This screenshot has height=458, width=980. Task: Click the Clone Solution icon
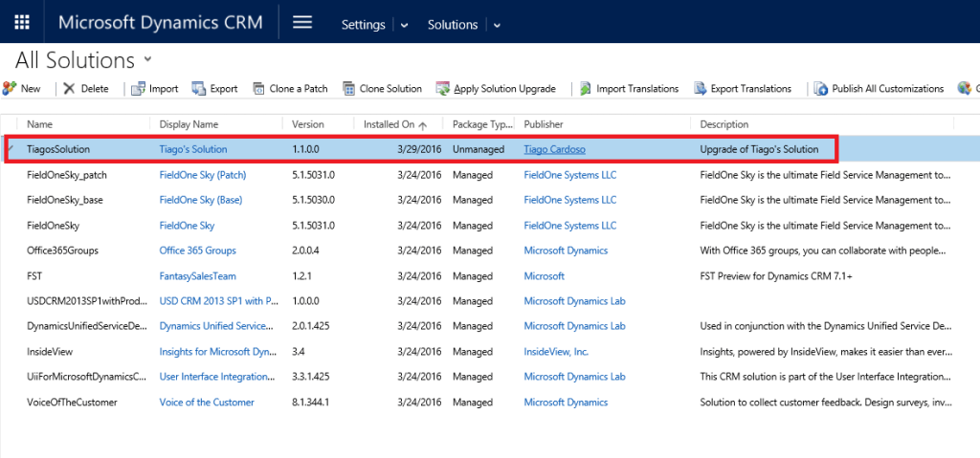[349, 89]
